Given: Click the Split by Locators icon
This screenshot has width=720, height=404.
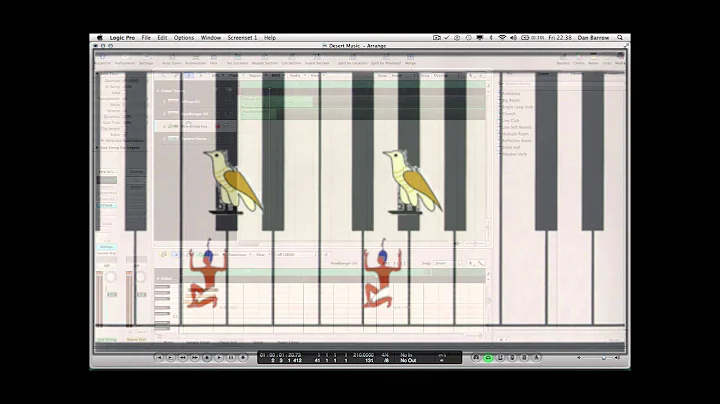Looking at the screenshot, I should [x=353, y=58].
